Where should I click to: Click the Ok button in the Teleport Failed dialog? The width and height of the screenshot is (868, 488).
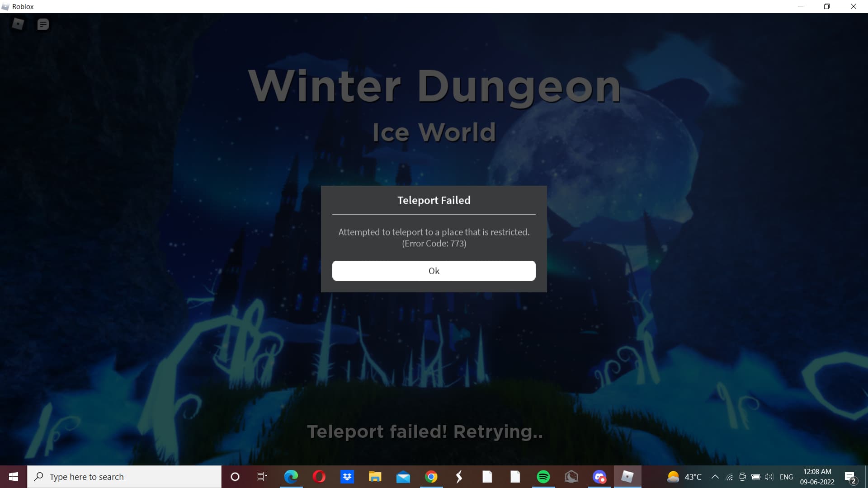point(434,271)
